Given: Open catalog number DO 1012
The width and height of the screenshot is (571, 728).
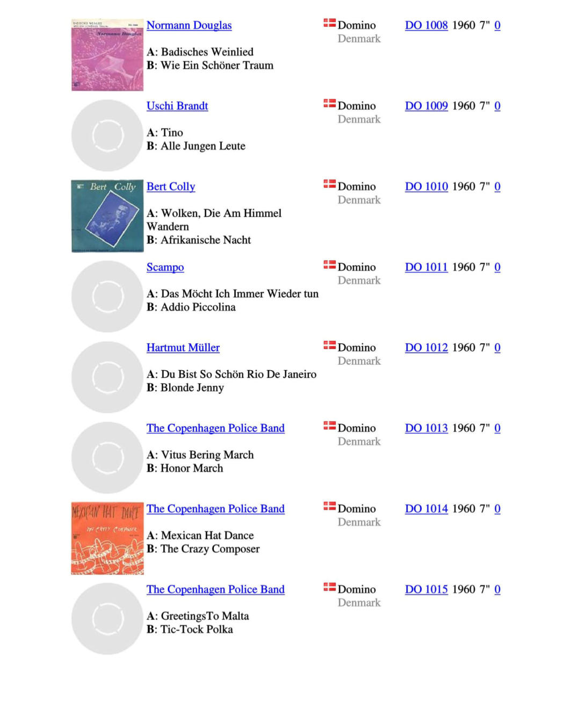Looking at the screenshot, I should [427, 348].
